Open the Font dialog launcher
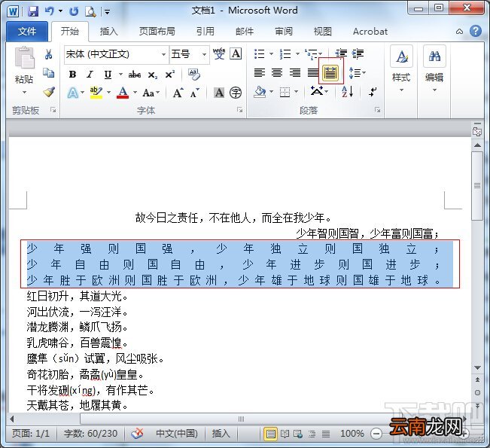Viewport: 490px width, 448px height. 239,110
